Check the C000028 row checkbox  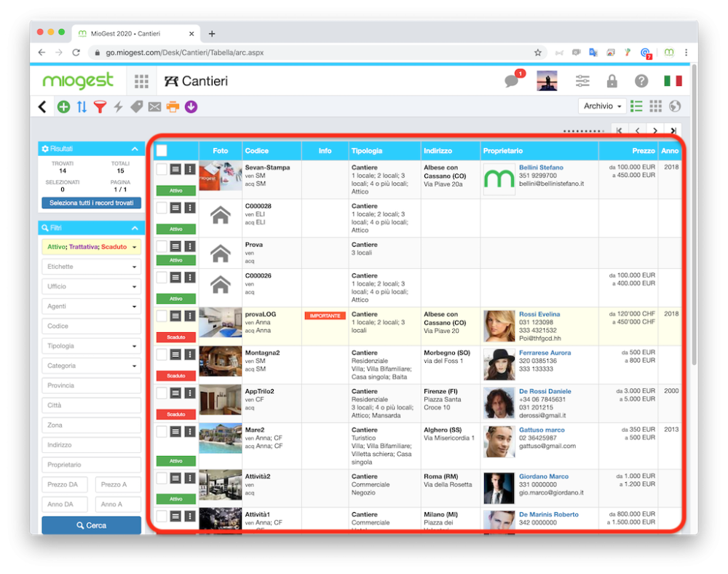tap(161, 208)
